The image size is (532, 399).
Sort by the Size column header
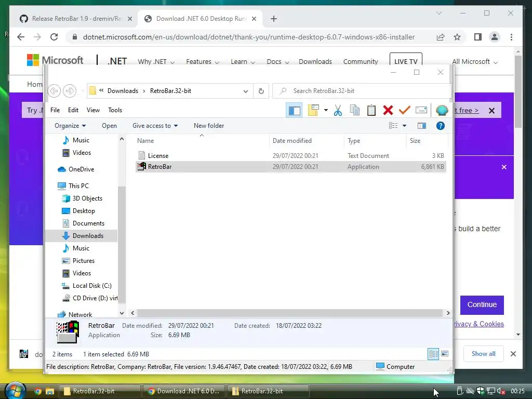tap(415, 140)
